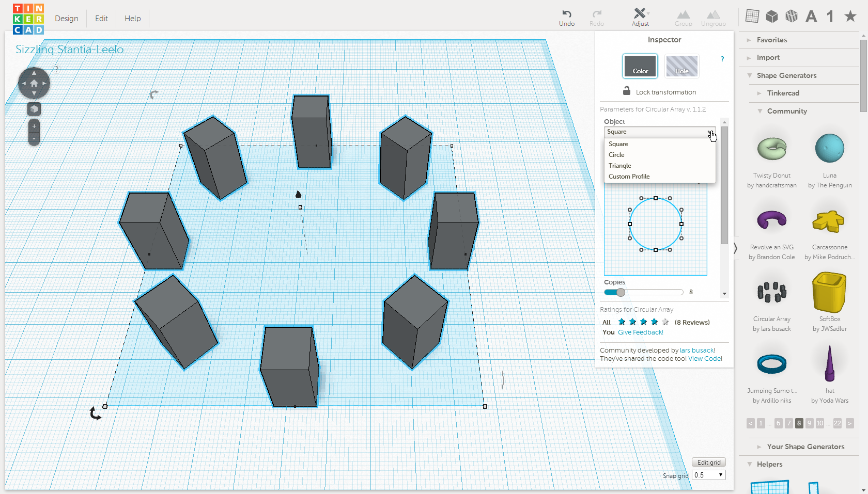
Task: Open the Snap grid value dropdown
Action: [x=708, y=475]
